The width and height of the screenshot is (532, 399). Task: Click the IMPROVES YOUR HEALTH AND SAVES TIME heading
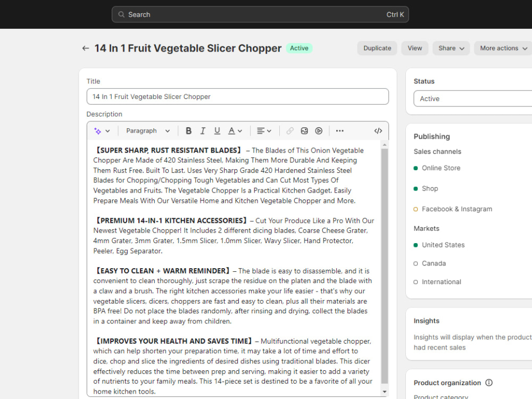pos(174,341)
